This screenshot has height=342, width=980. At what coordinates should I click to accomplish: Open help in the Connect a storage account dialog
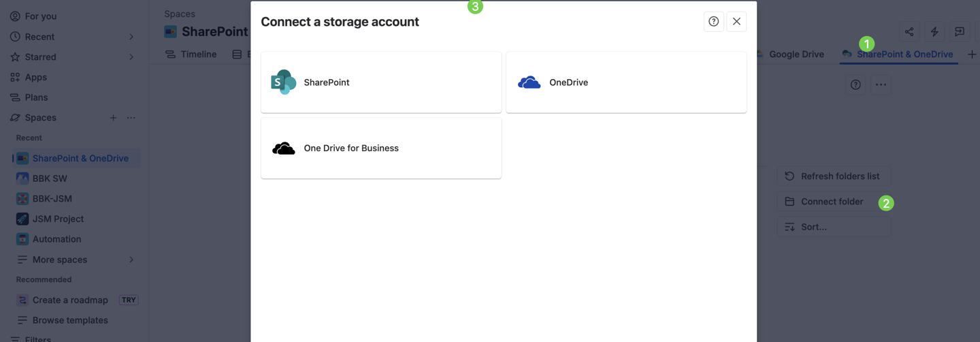pyautogui.click(x=713, y=22)
